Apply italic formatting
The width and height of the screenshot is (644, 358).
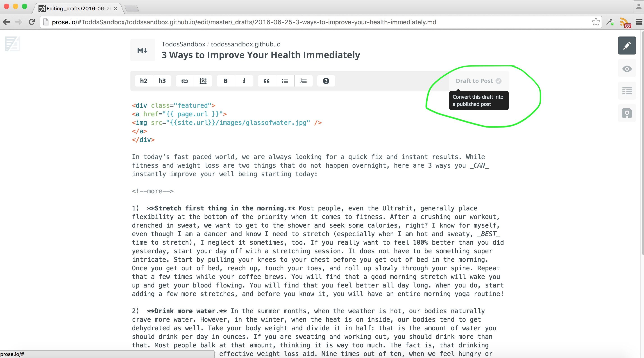click(x=244, y=81)
